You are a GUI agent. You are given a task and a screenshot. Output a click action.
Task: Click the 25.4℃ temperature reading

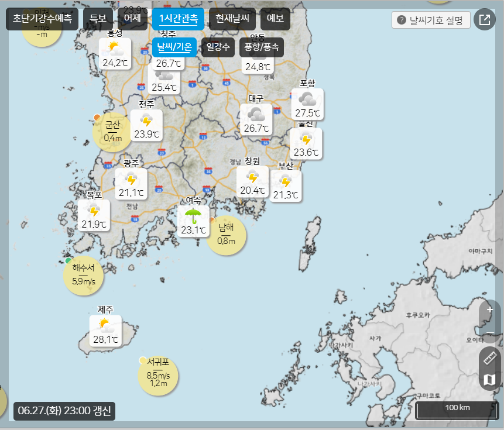click(164, 87)
